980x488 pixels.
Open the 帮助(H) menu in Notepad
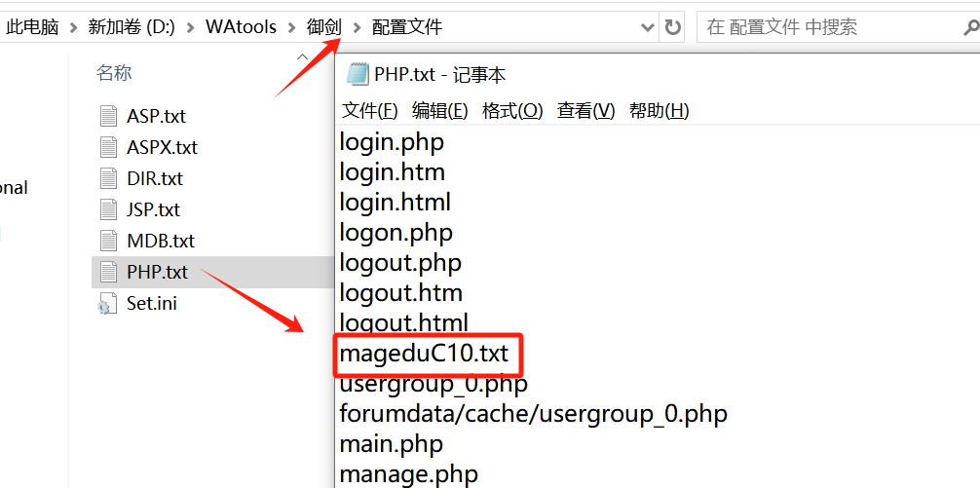coord(660,111)
